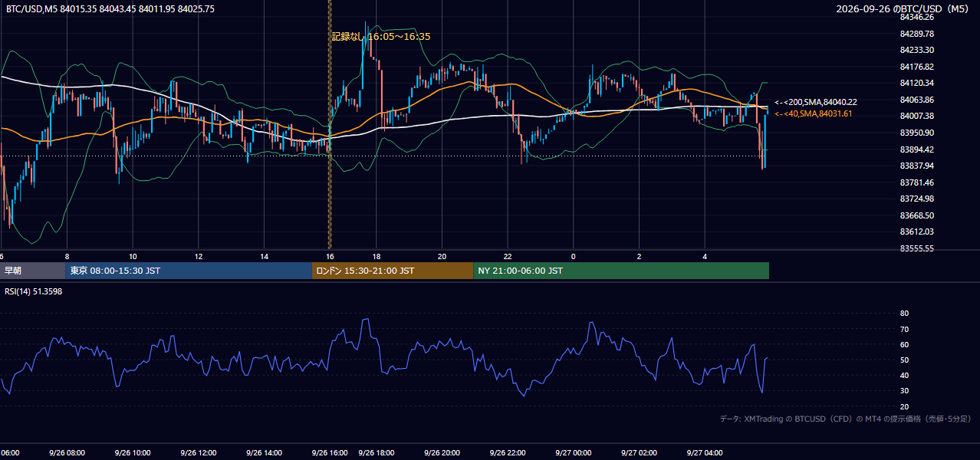Click the 83837.94 price axis label
This screenshot has height=460, width=980.
tap(917, 166)
